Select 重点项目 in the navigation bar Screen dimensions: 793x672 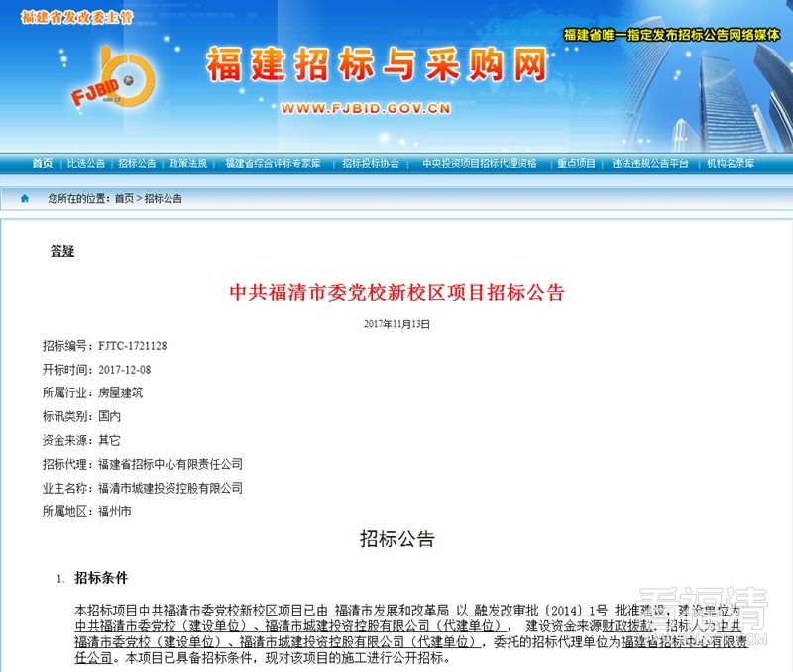(576, 163)
